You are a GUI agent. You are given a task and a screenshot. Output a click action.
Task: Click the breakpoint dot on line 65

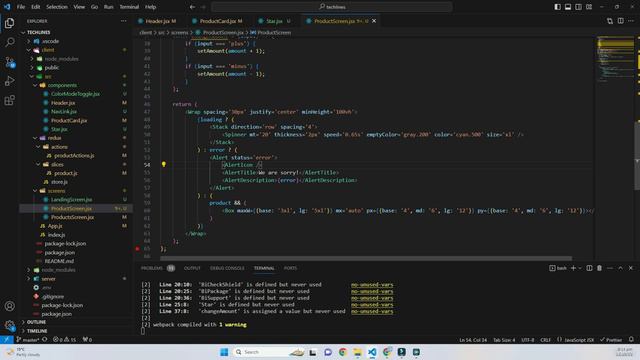[x=138, y=248]
